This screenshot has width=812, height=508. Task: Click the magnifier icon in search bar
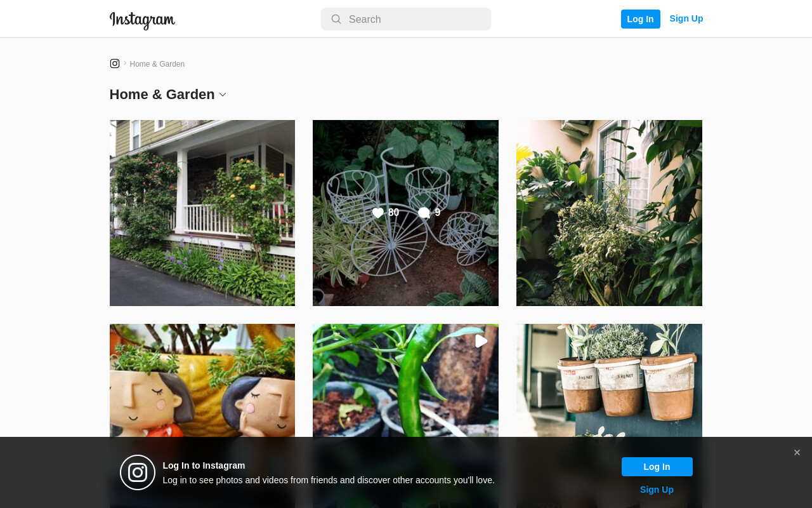(x=336, y=19)
